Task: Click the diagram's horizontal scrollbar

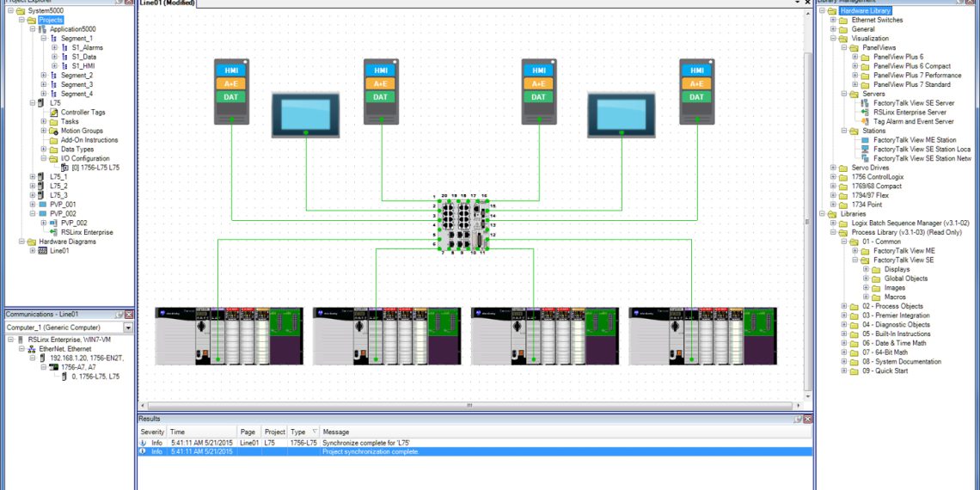Action: [x=469, y=405]
